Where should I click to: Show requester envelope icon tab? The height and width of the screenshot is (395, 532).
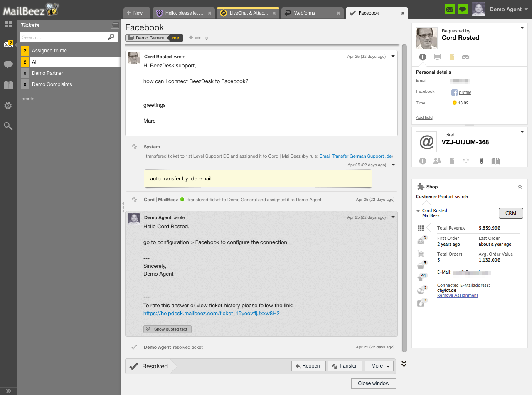pyautogui.click(x=465, y=57)
